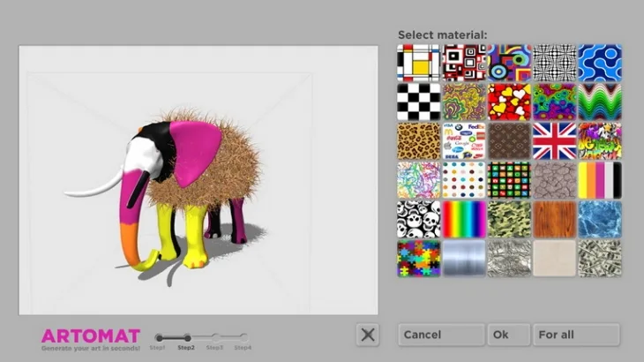The width and height of the screenshot is (644, 362).
Task: Select the black and white checkerboard material
Action: (x=418, y=102)
